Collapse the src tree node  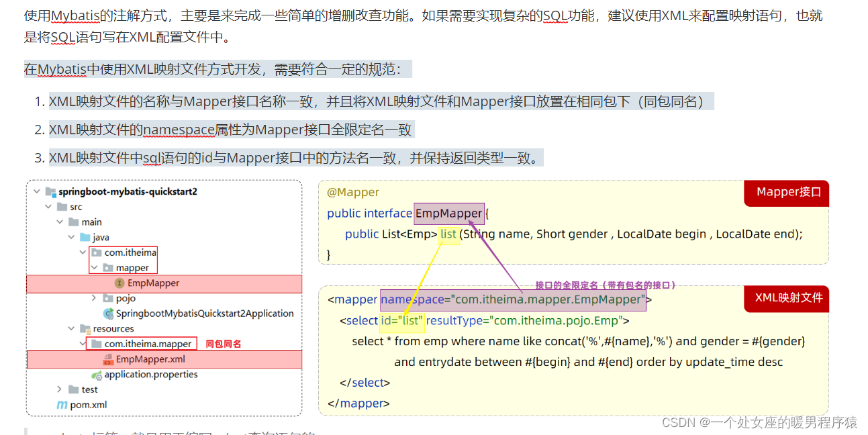click(48, 207)
